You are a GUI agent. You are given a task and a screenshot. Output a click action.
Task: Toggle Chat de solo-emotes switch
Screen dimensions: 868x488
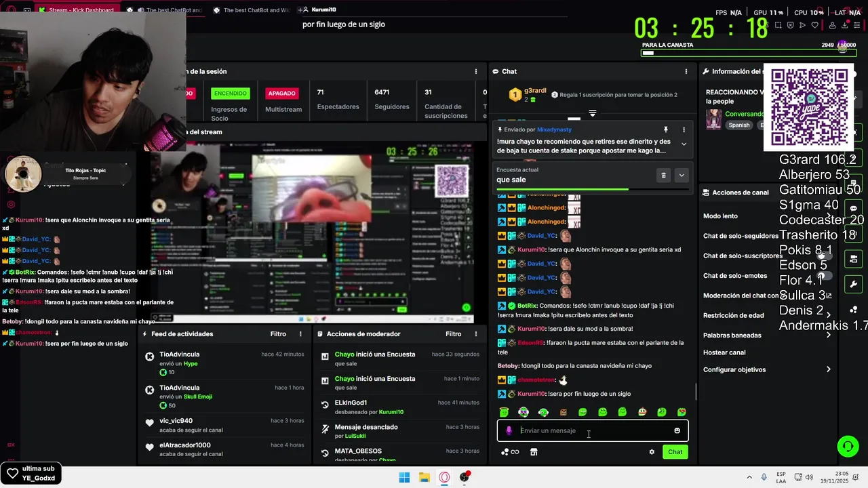coord(824,276)
